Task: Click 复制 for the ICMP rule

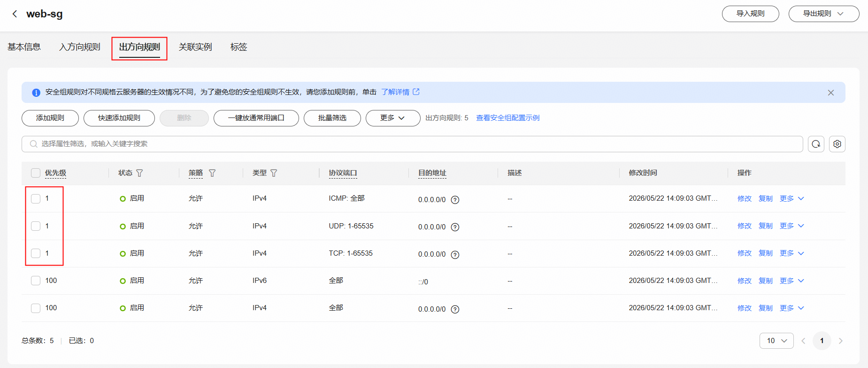Action: pos(766,199)
